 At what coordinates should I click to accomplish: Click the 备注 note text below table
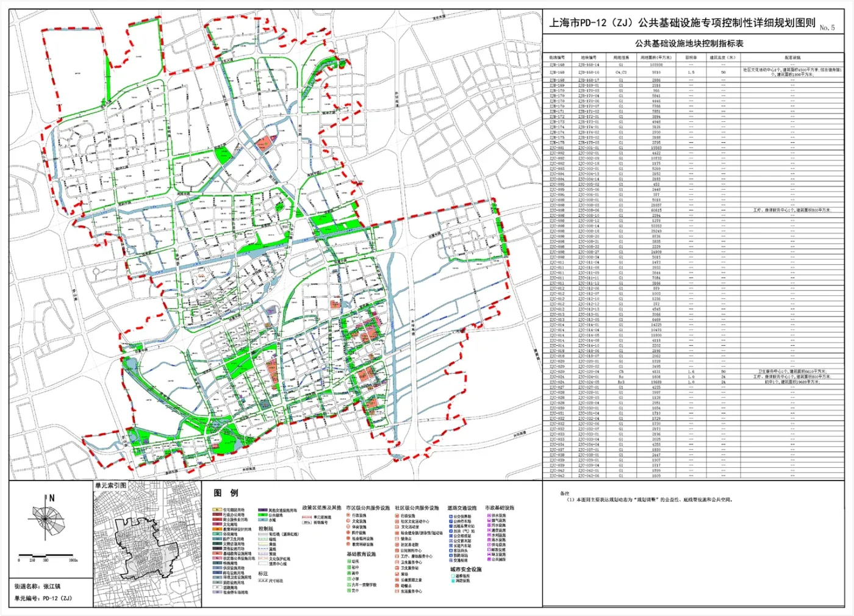point(647,500)
